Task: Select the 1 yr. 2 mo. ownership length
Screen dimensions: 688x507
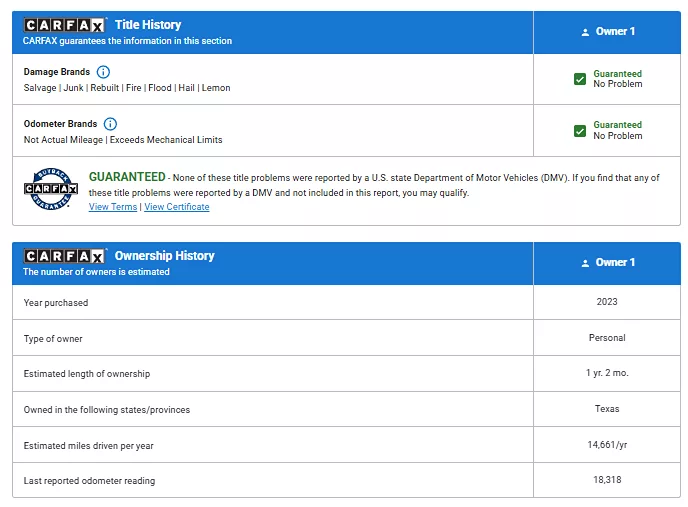Action: [x=607, y=374]
